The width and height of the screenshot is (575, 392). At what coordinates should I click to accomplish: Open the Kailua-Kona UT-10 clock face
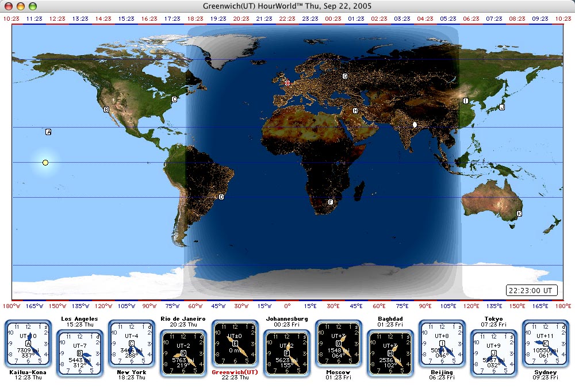pos(28,344)
